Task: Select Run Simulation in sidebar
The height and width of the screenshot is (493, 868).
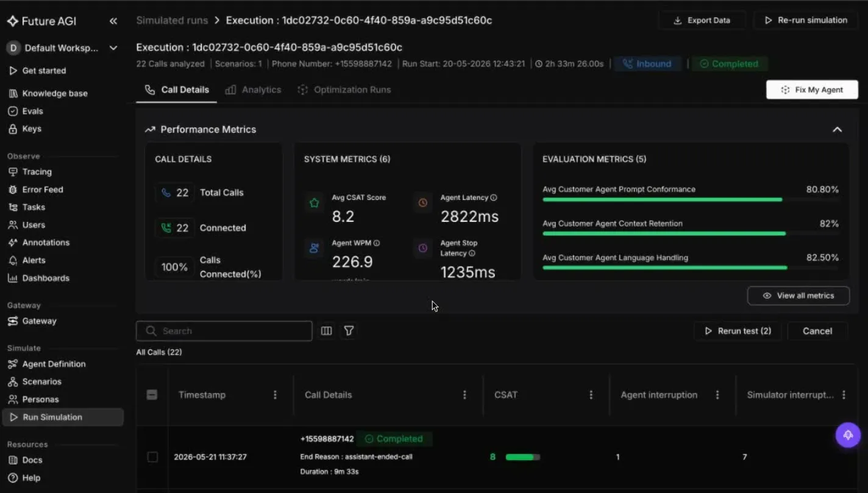Action: coord(63,417)
